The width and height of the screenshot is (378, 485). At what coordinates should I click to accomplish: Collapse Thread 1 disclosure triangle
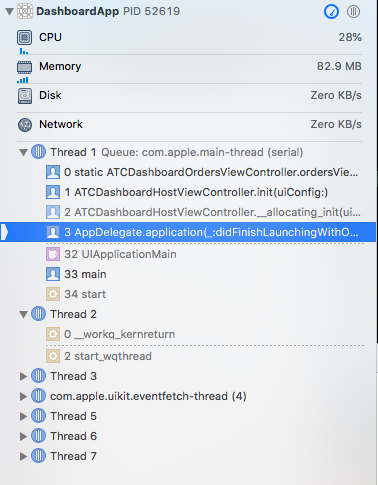tap(23, 153)
